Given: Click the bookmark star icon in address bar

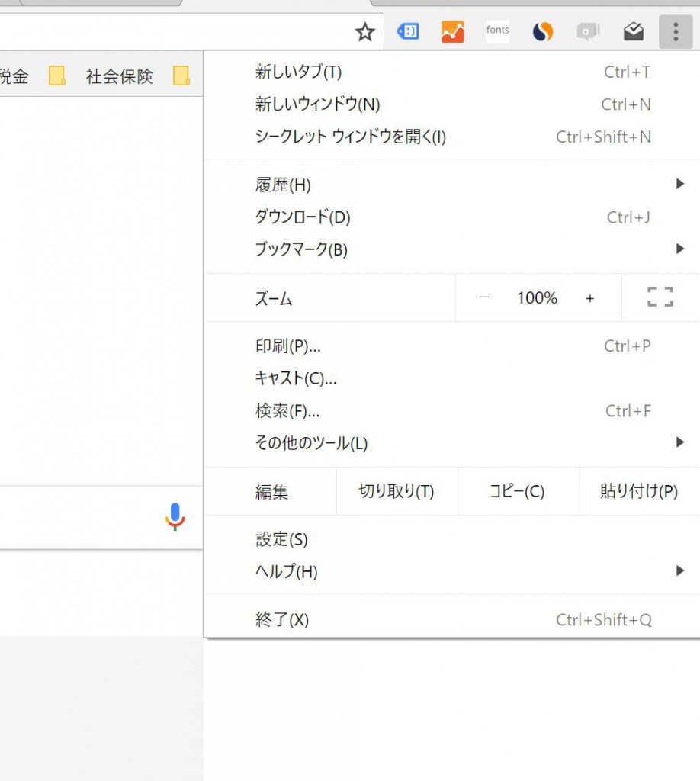Looking at the screenshot, I should tap(365, 32).
